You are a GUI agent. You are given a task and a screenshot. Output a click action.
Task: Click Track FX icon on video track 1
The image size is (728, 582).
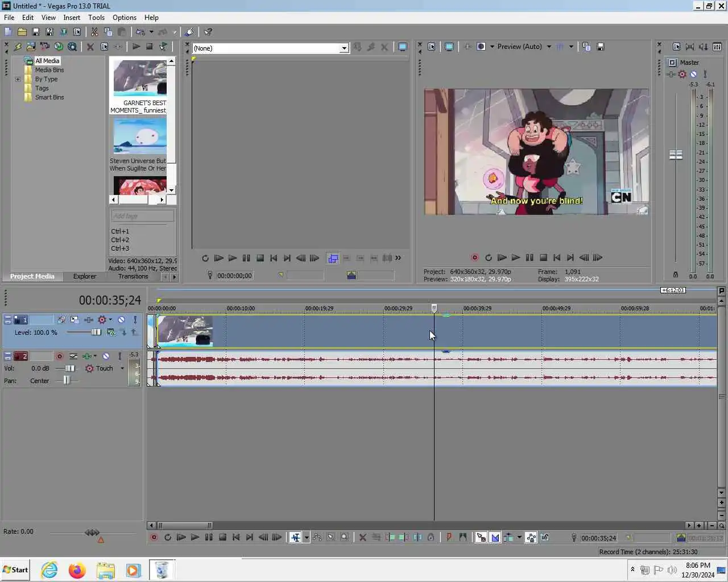[x=89, y=320]
